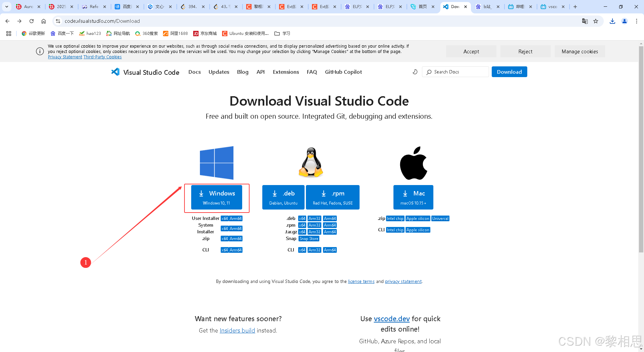This screenshot has width=644, height=352.
Task: Open the privacy statement link
Action: click(x=403, y=281)
